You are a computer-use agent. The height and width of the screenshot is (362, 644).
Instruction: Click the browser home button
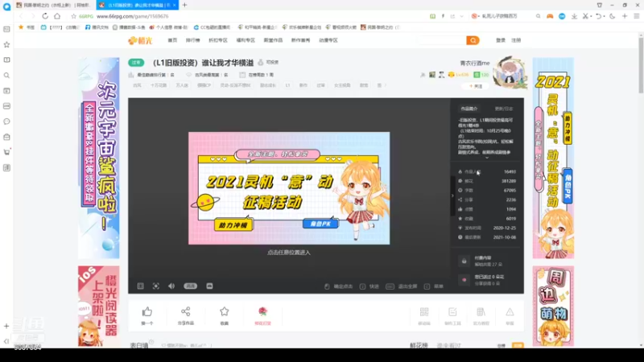coord(57,16)
